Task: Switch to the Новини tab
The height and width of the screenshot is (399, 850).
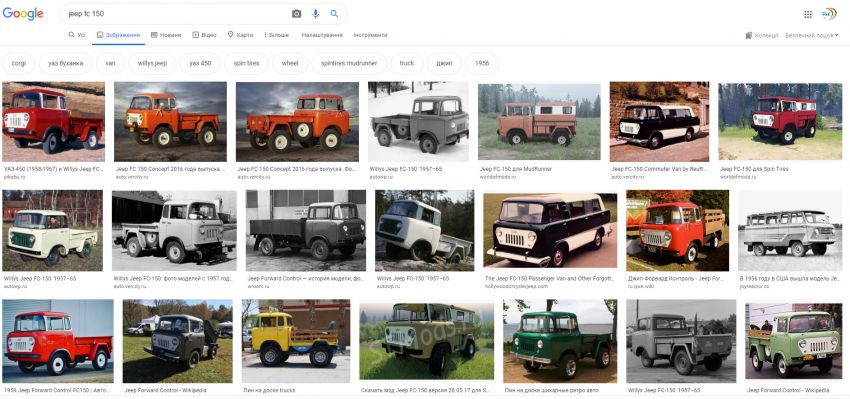Action: click(166, 35)
